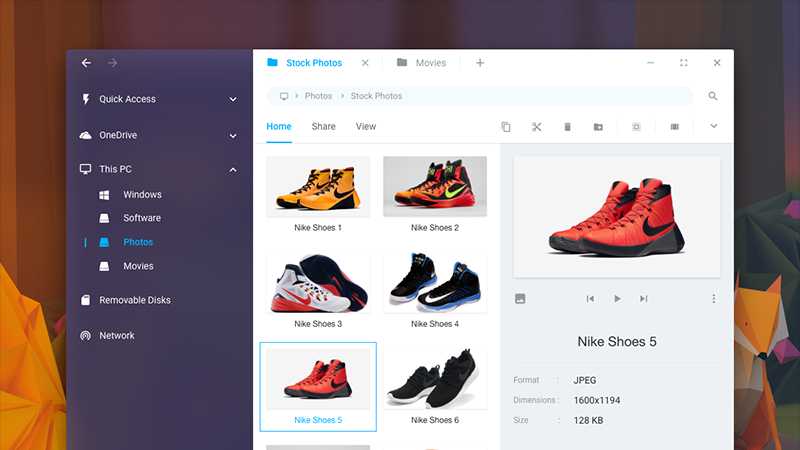The width and height of the screenshot is (800, 450).
Task: Click the search magnifier icon
Action: coord(713,96)
